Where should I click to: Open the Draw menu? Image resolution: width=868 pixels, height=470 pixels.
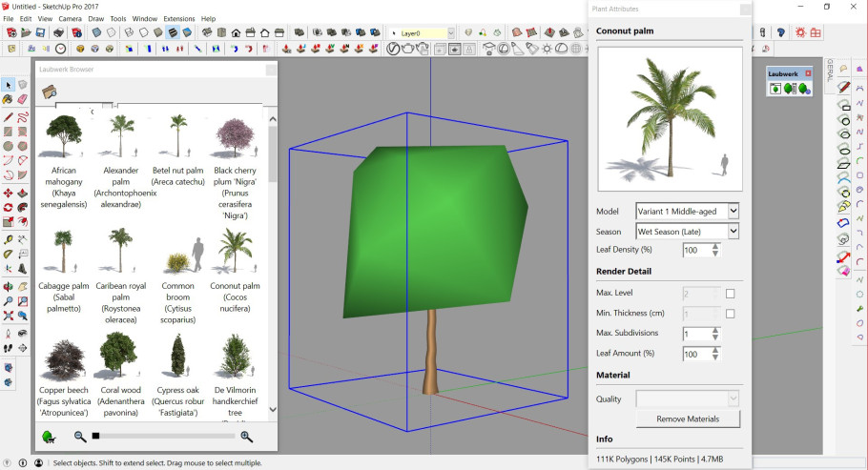[x=95, y=19]
